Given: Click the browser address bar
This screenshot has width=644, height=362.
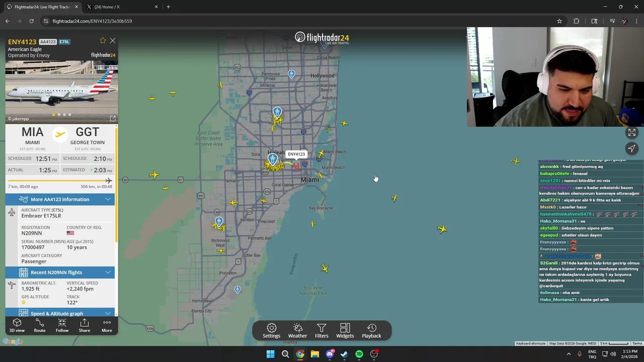Looking at the screenshot, I should [x=297, y=21].
